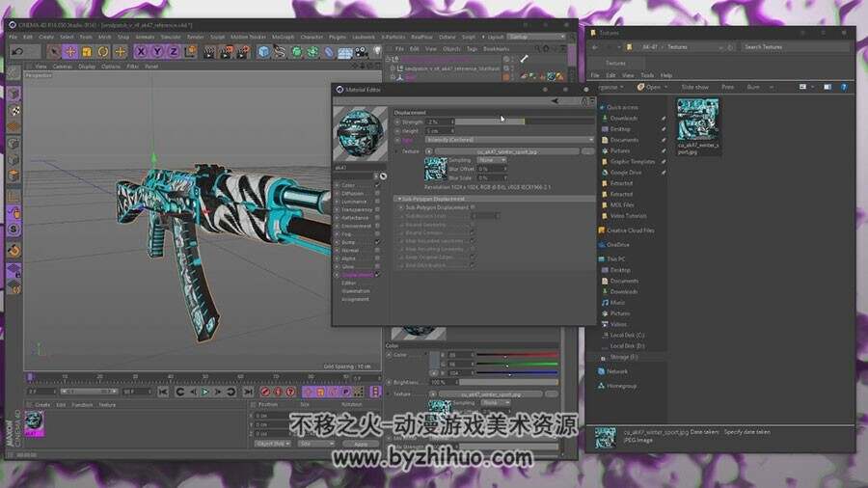The width and height of the screenshot is (868, 488).
Task: Click the Apply button in coordinates panel
Action: (361, 444)
